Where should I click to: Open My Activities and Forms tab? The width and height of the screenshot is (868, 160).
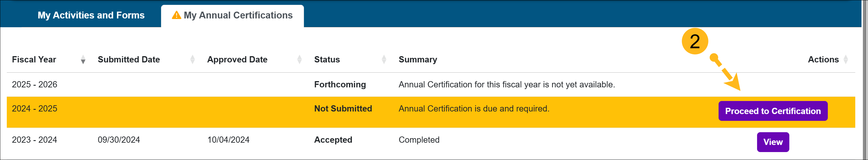(91, 15)
